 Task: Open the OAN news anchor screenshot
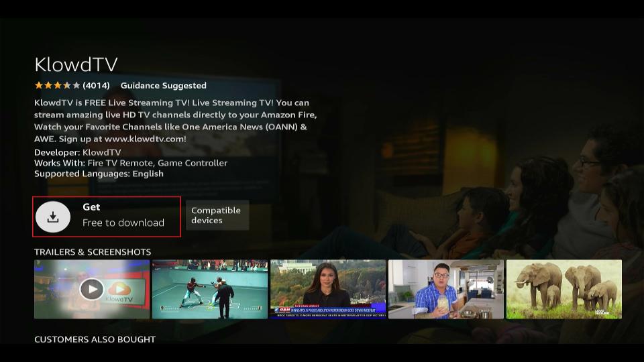[328, 290]
